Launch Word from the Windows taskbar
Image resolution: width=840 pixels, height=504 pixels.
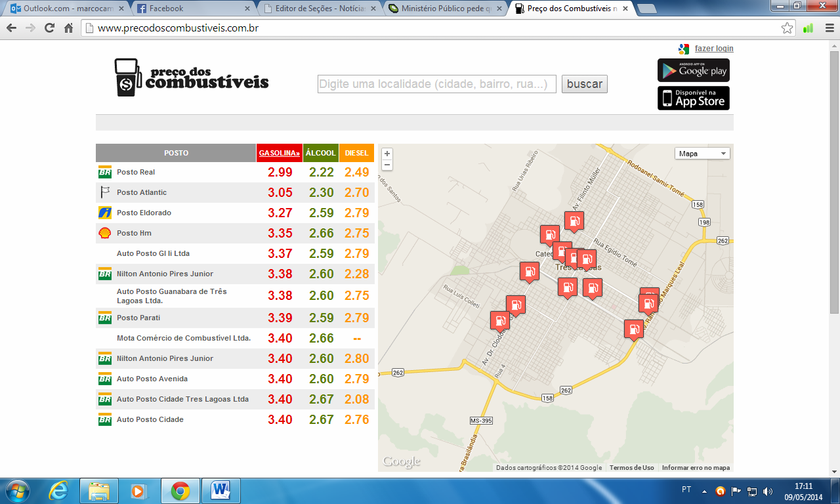pos(220,490)
